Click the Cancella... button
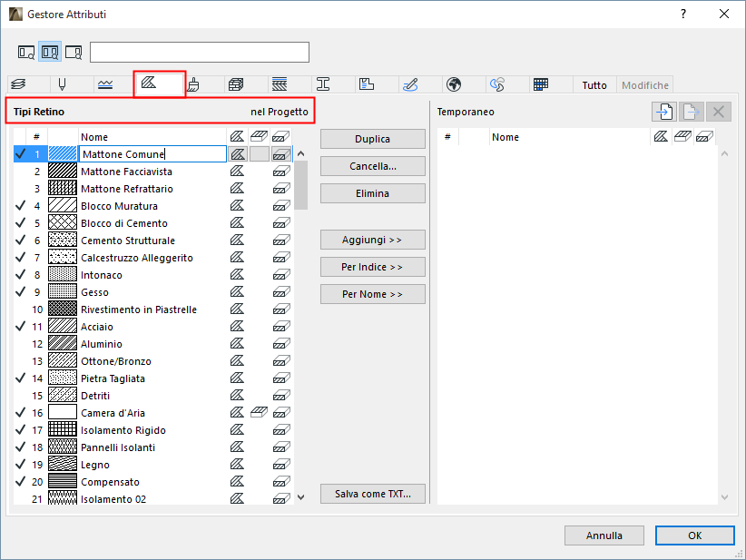Screen dimensions: 746x560 (x=372, y=166)
